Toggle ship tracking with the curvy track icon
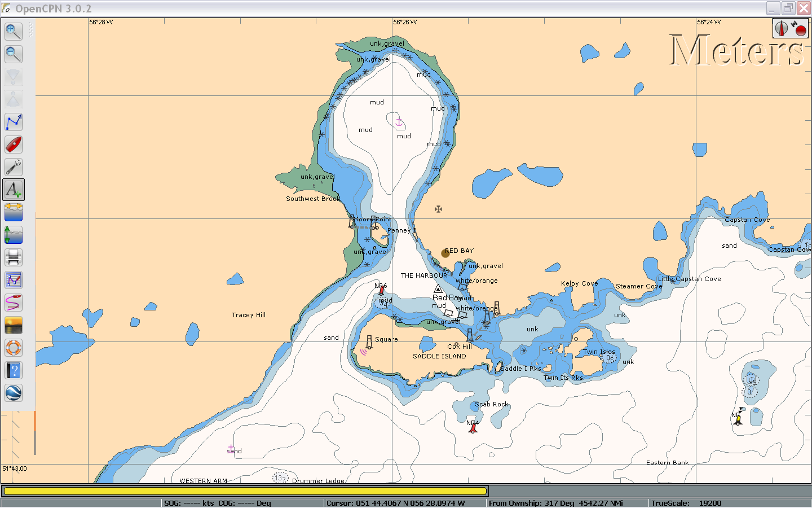The image size is (812, 508). click(14, 303)
